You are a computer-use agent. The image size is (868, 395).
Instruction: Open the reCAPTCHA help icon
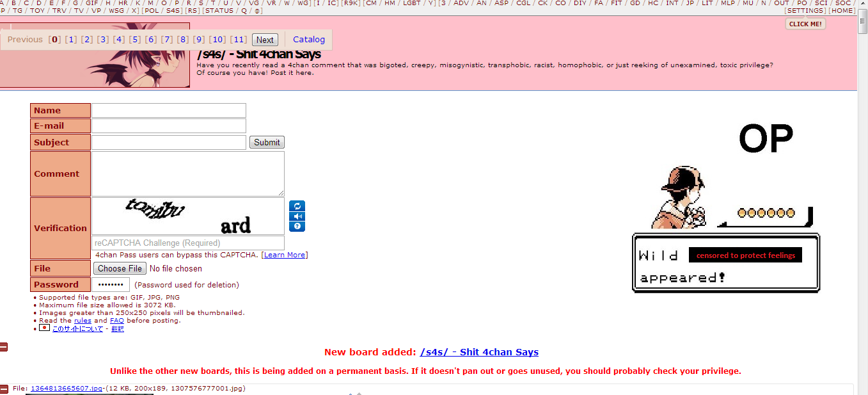coord(297,226)
